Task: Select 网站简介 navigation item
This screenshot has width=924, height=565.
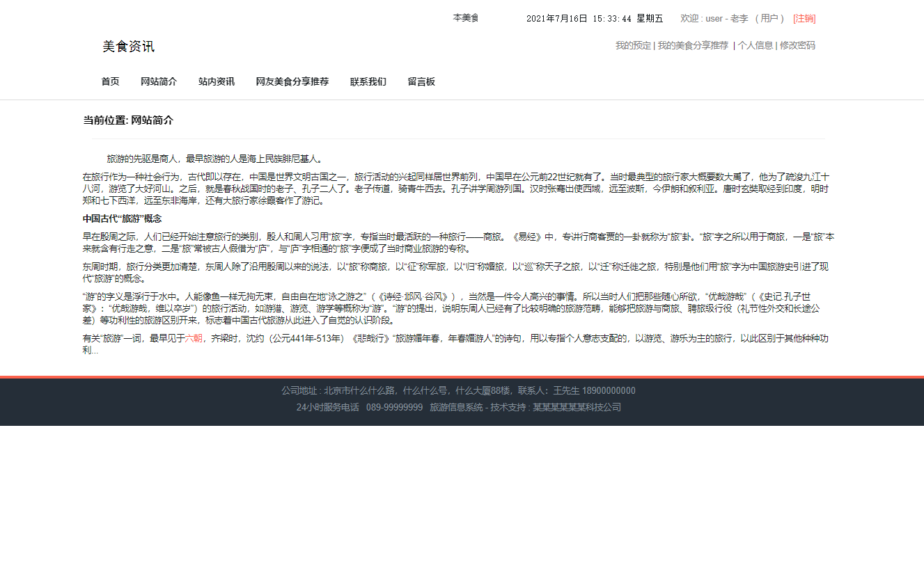Action: [x=158, y=81]
